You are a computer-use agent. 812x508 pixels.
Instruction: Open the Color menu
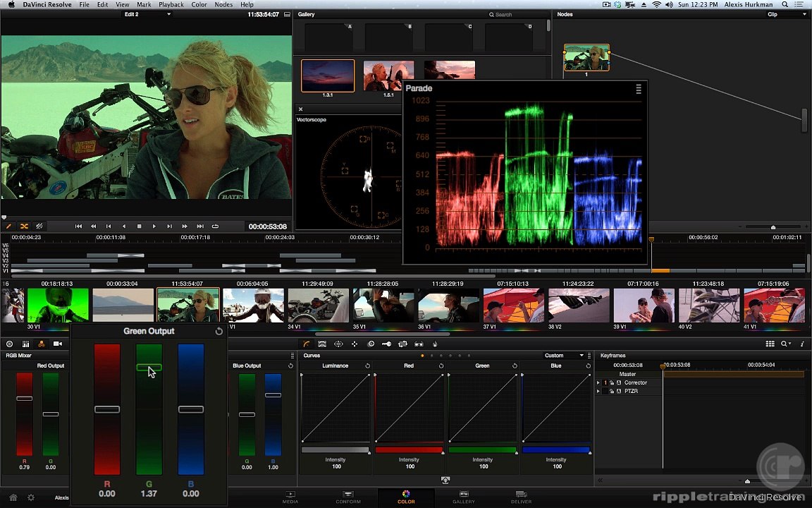(199, 5)
